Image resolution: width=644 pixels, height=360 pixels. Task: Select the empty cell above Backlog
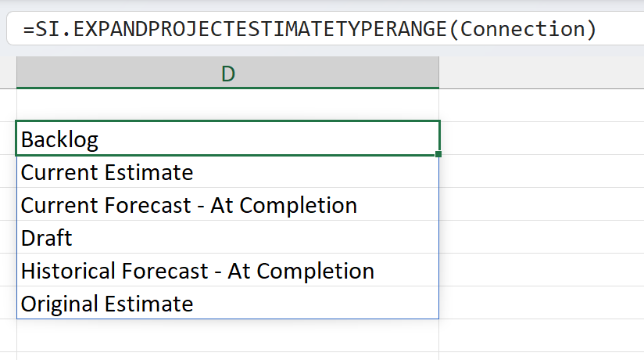[227, 106]
